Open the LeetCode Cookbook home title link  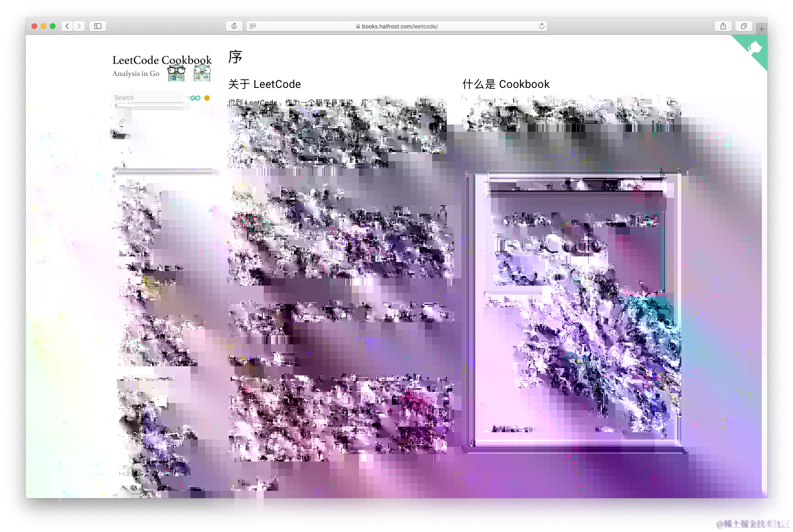click(162, 60)
